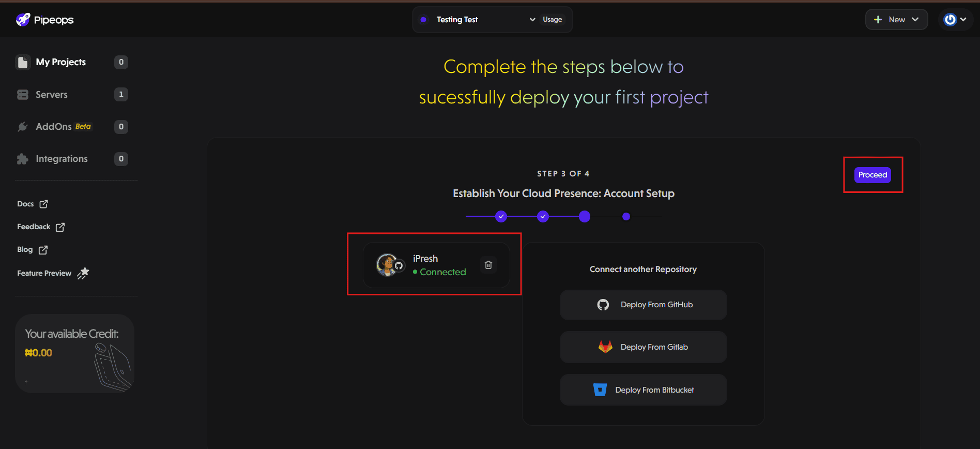The image size is (980, 449).
Task: Click the Feature Preview shooting star icon
Action: (x=83, y=273)
